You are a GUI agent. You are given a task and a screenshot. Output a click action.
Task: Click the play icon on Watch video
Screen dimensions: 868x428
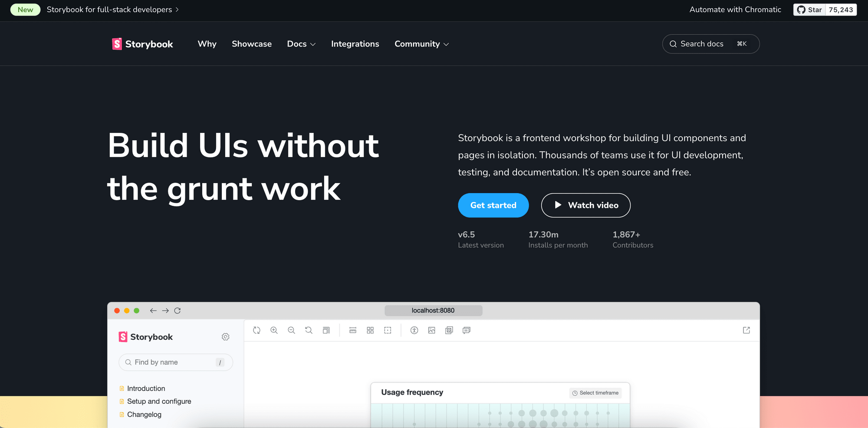pyautogui.click(x=558, y=205)
